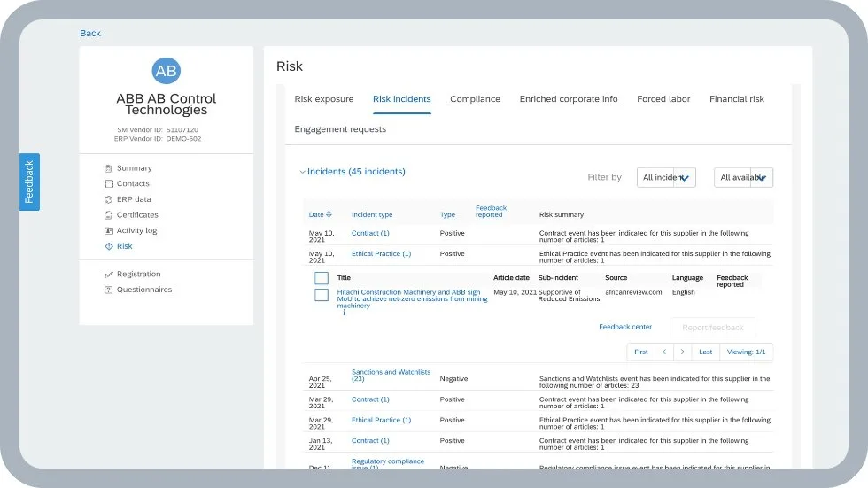The height and width of the screenshot is (488, 868).
Task: Click the Contacts sidebar icon
Action: pyautogui.click(x=108, y=183)
